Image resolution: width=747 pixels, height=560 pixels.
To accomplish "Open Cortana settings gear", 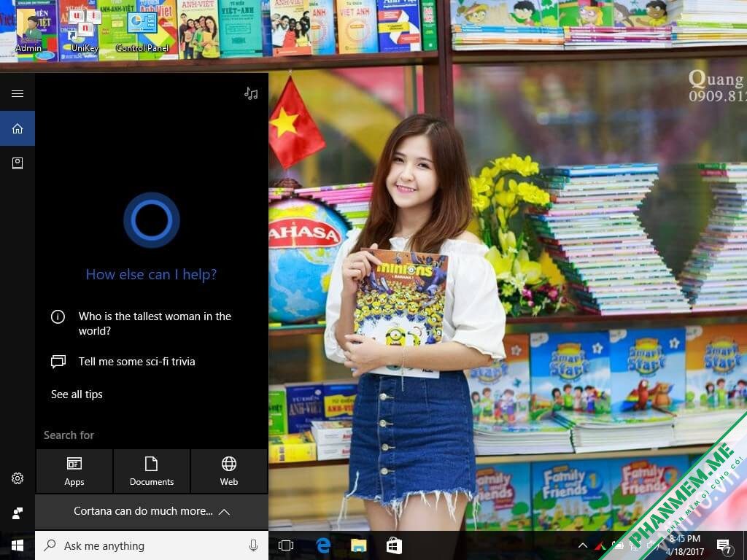I will point(18,478).
